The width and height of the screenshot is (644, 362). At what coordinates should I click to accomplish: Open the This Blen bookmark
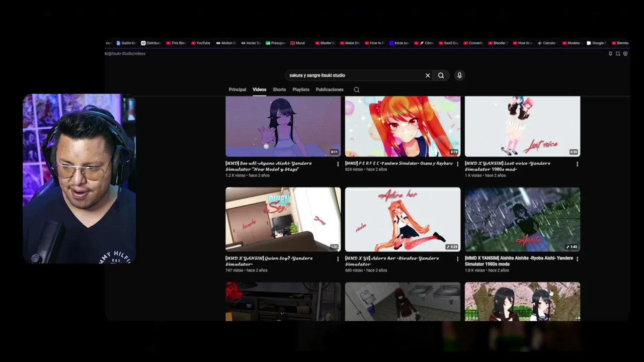[176, 43]
